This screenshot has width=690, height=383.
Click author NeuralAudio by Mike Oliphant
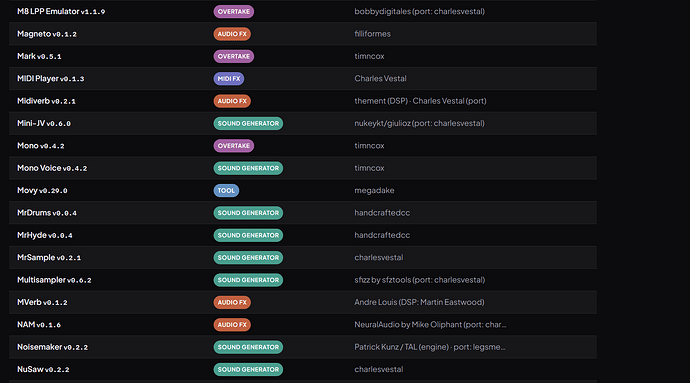[430, 325]
